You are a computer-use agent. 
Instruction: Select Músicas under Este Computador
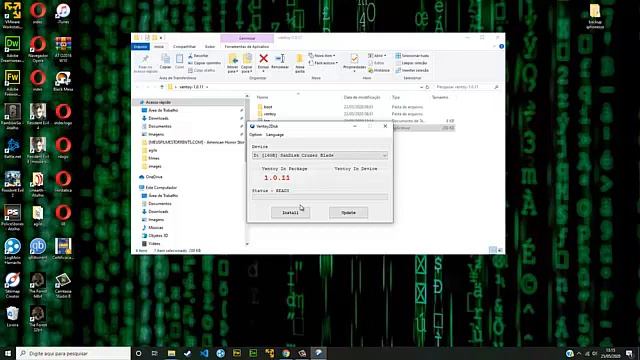pos(156,228)
